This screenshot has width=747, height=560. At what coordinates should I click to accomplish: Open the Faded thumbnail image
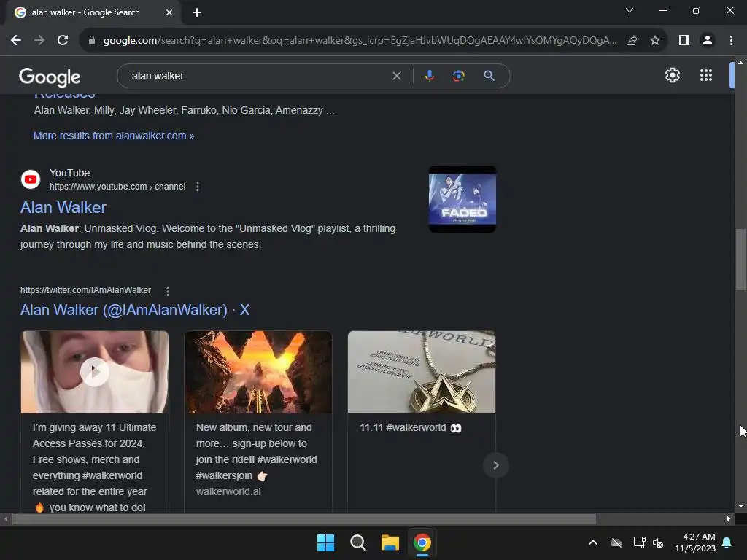click(x=462, y=199)
